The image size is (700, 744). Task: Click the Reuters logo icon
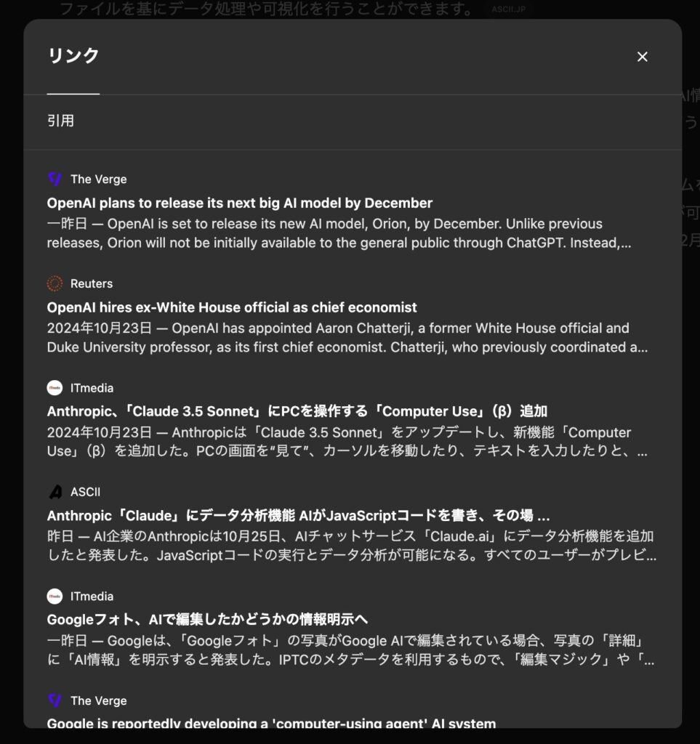[x=55, y=284]
